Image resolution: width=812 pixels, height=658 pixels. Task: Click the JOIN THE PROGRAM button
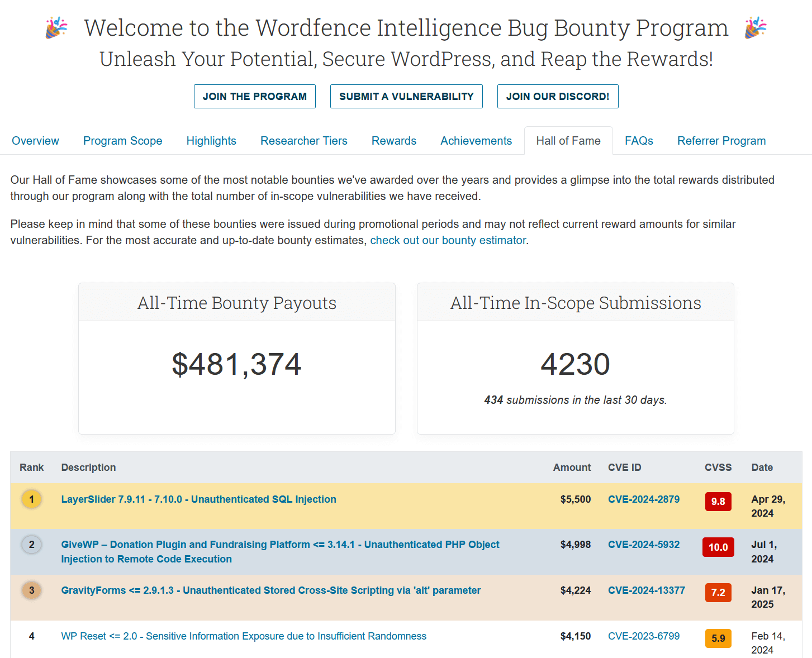tap(255, 96)
